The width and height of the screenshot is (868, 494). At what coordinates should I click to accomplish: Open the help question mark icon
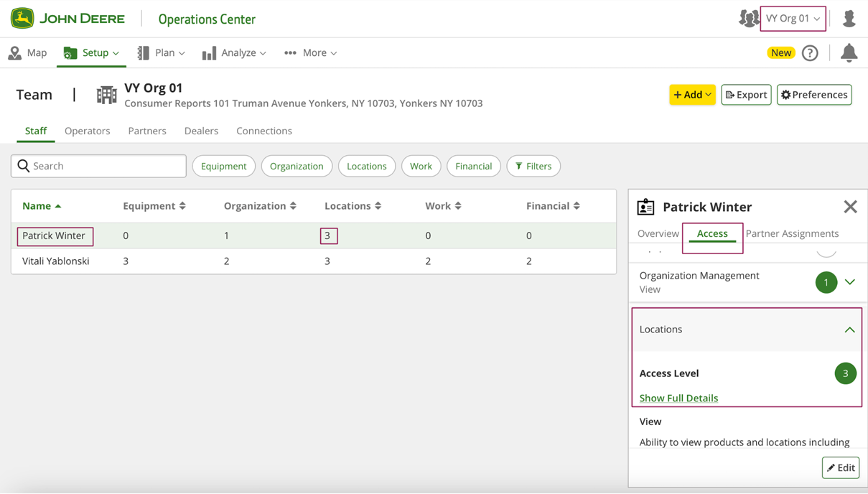pos(810,53)
